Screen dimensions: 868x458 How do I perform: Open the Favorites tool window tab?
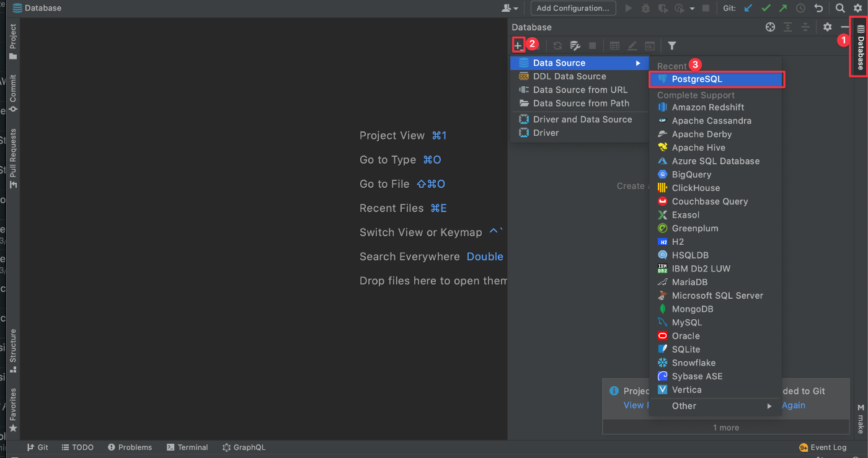13,410
